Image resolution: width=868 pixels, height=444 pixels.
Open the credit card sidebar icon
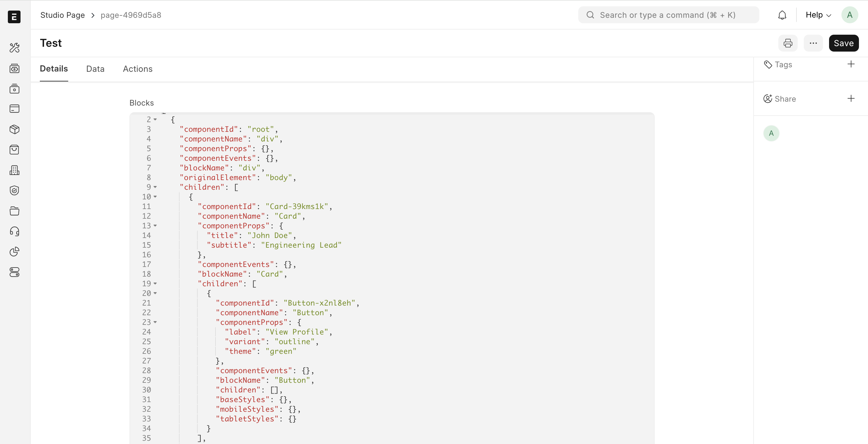[14, 109]
